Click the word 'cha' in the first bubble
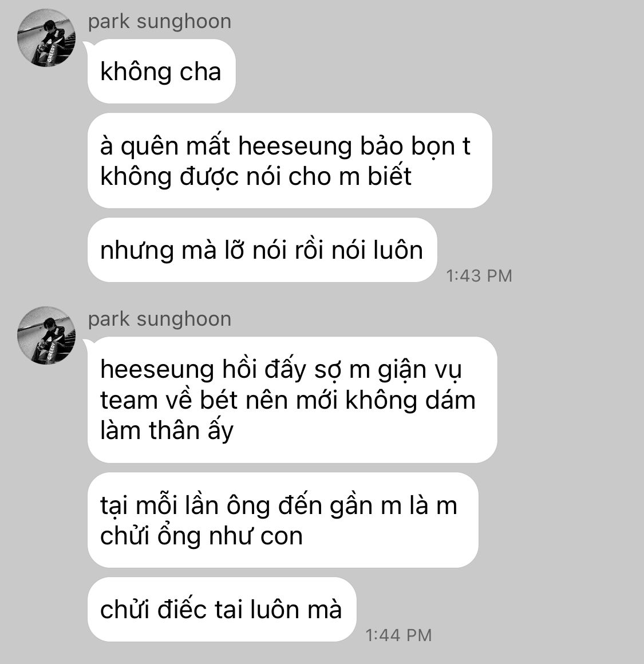This screenshot has width=644, height=664. tap(200, 72)
